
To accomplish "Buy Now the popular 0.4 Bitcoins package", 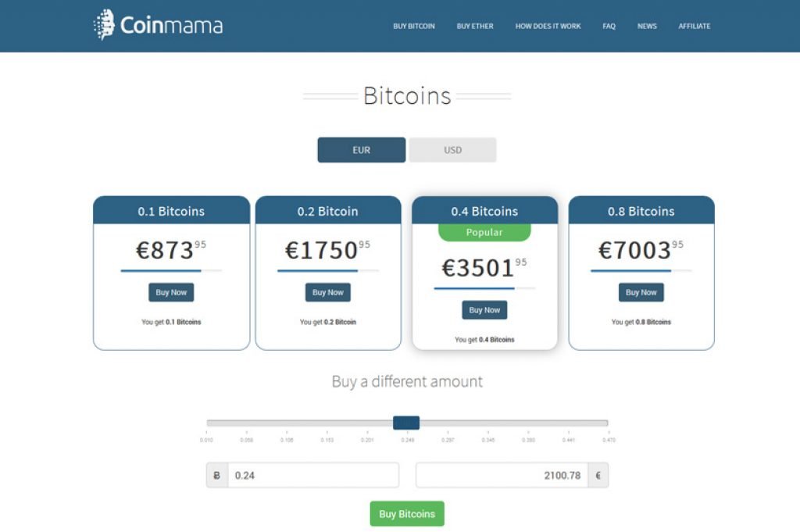I will [x=484, y=310].
